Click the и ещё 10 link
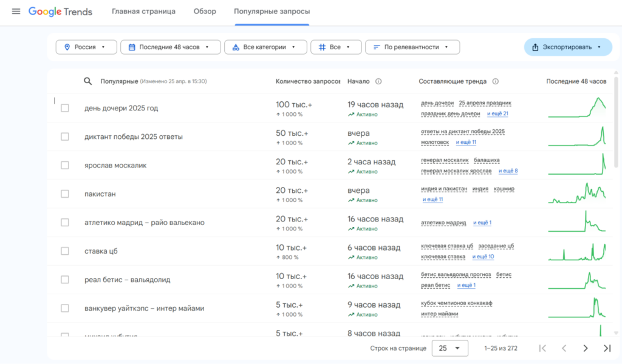 483,257
